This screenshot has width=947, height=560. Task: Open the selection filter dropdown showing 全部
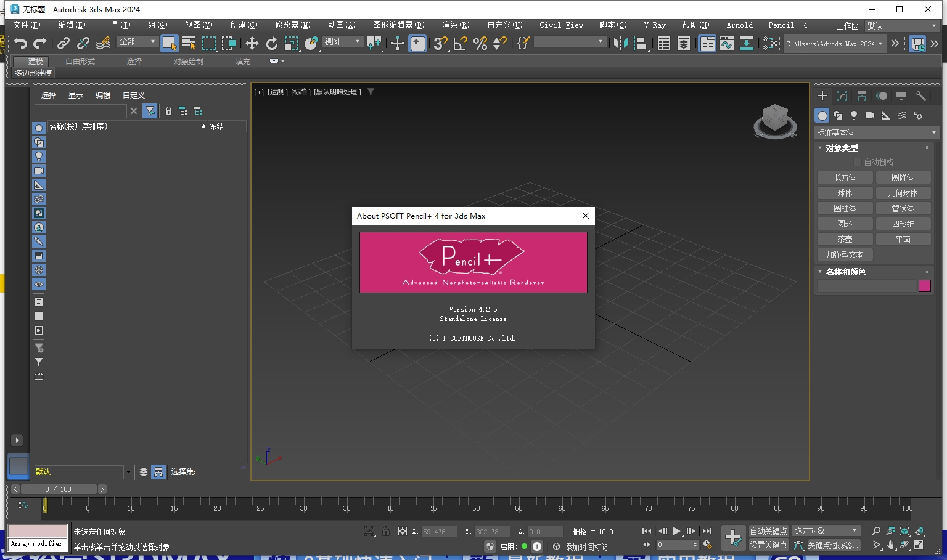click(x=137, y=41)
